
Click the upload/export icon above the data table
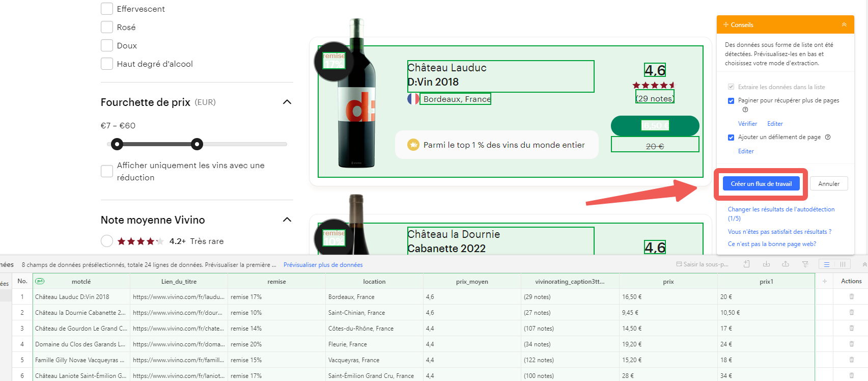(786, 264)
